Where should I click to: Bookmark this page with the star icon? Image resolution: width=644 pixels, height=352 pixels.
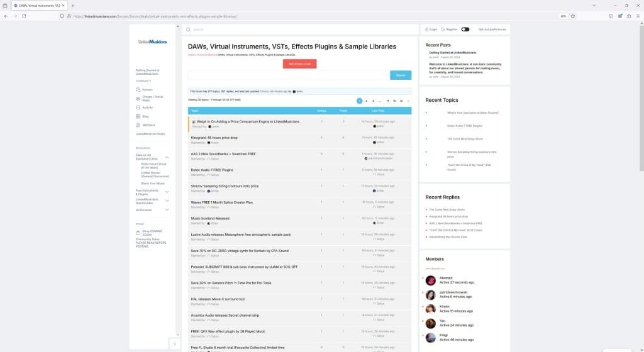tap(572, 16)
